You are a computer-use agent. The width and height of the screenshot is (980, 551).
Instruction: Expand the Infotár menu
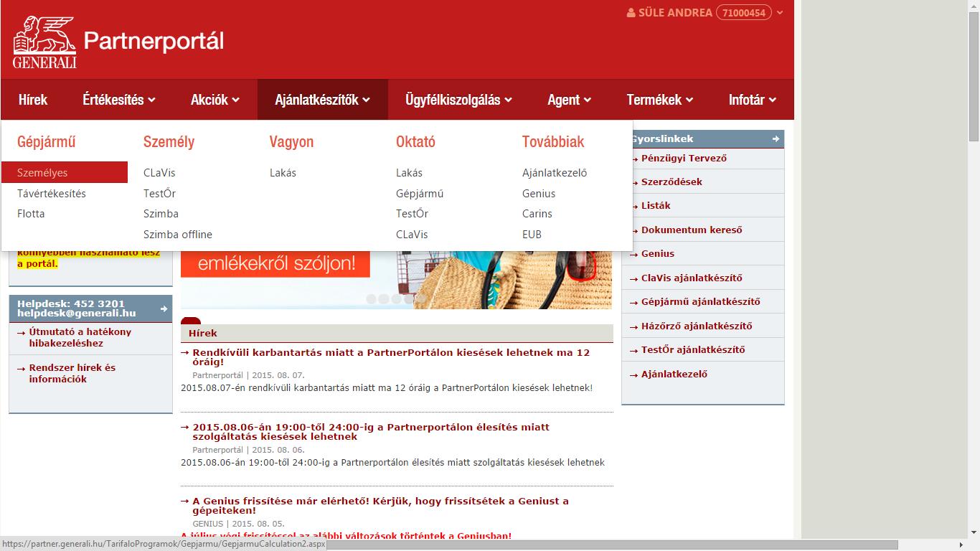pyautogui.click(x=753, y=100)
